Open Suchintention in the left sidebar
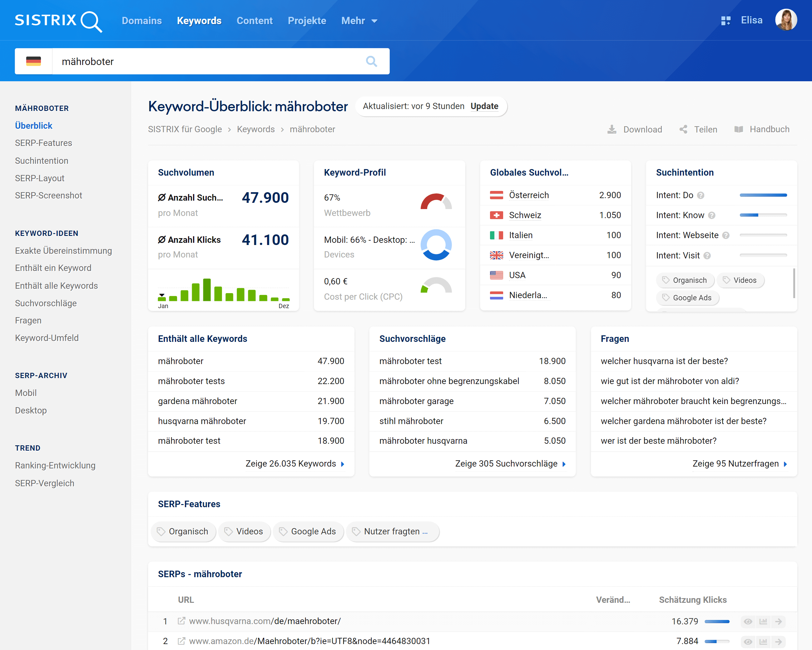This screenshot has height=650, width=812. click(42, 161)
